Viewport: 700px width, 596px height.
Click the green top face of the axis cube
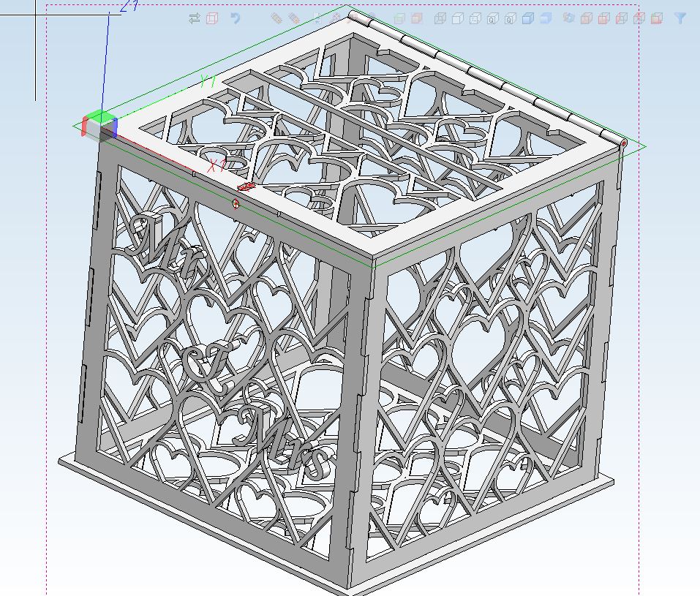tap(100, 116)
